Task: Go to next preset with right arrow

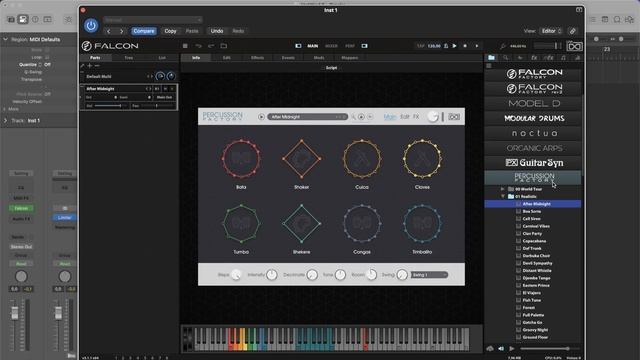Action: pos(122,31)
